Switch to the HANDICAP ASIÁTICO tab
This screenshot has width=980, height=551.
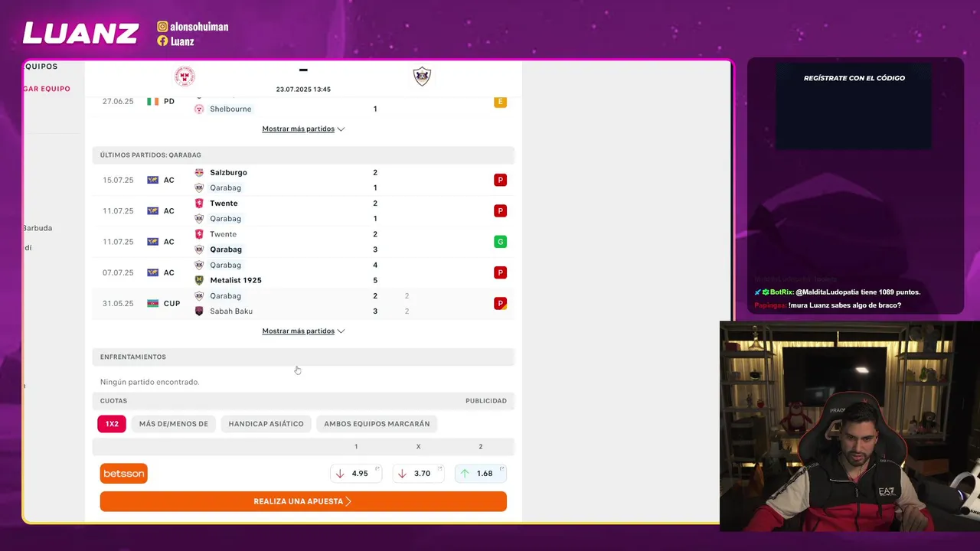pos(266,424)
